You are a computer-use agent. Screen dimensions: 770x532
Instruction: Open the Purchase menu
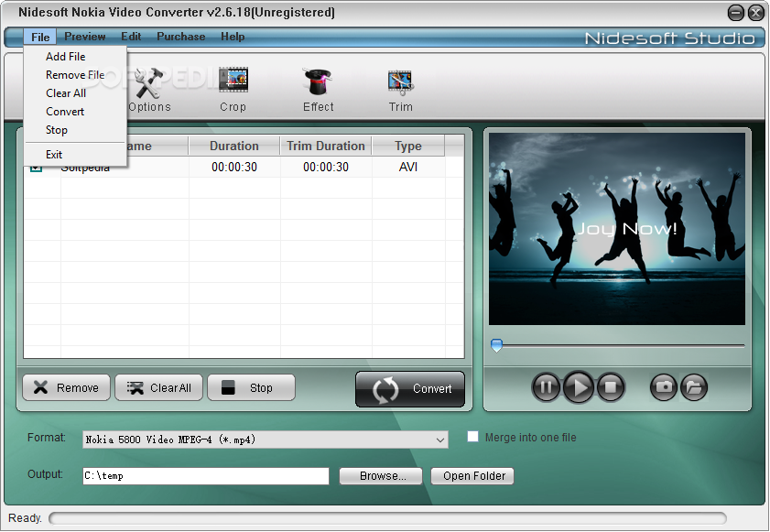(180, 37)
